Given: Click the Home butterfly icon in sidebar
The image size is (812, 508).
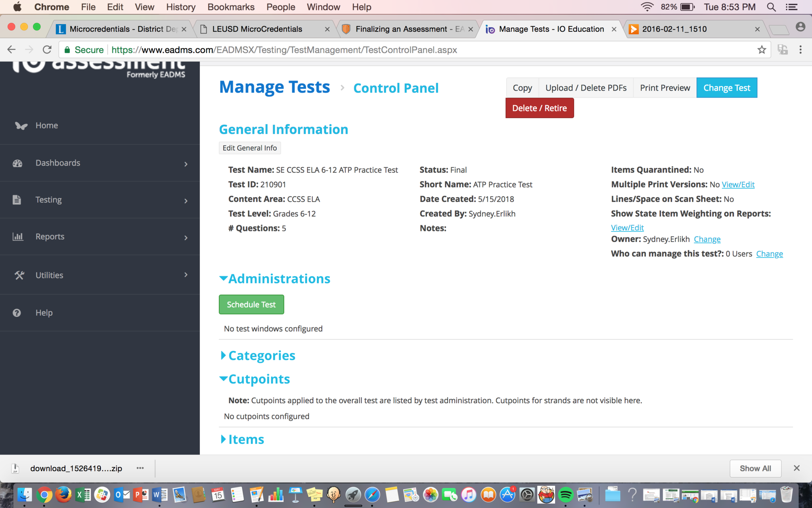Looking at the screenshot, I should pyautogui.click(x=21, y=126).
